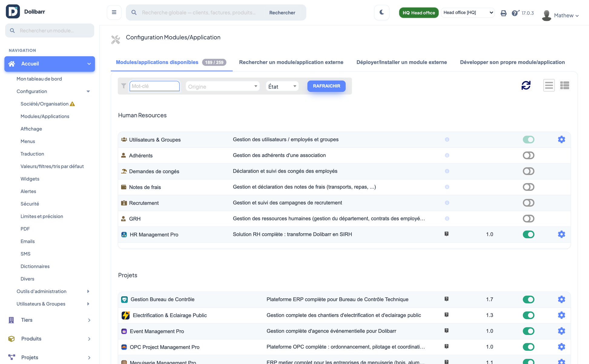Viewport: 589px width, 364px height.
Task: Switch to detailed card view icon
Action: click(x=564, y=86)
